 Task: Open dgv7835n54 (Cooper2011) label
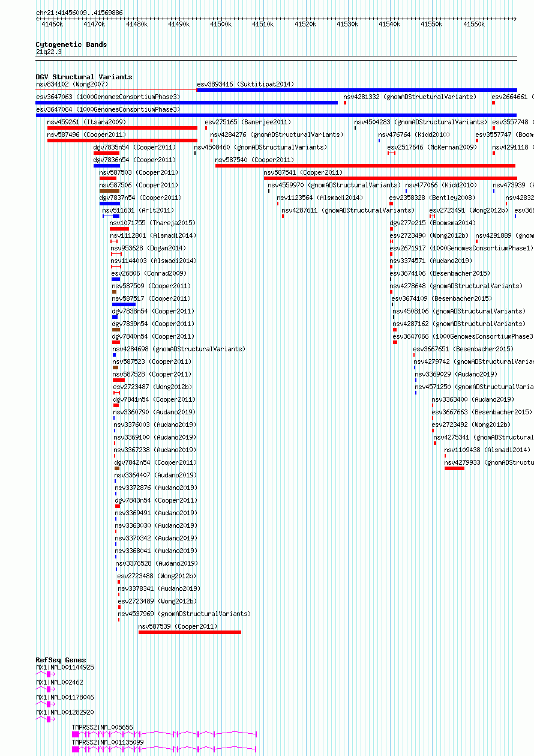click(134, 147)
